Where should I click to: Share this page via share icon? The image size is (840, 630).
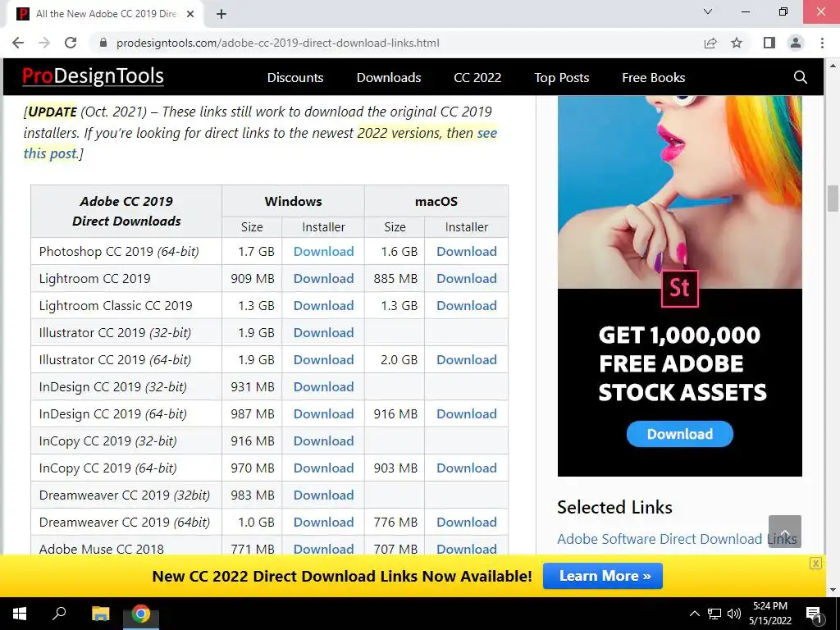710,43
